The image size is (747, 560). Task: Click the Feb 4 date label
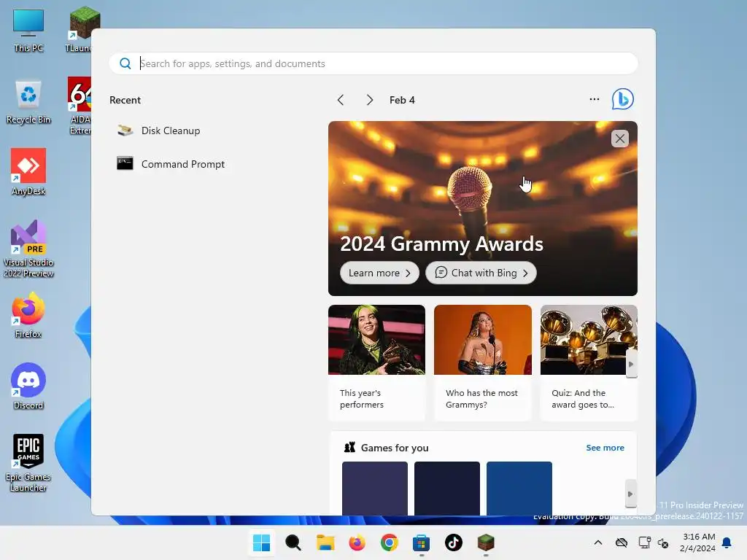[x=402, y=100]
